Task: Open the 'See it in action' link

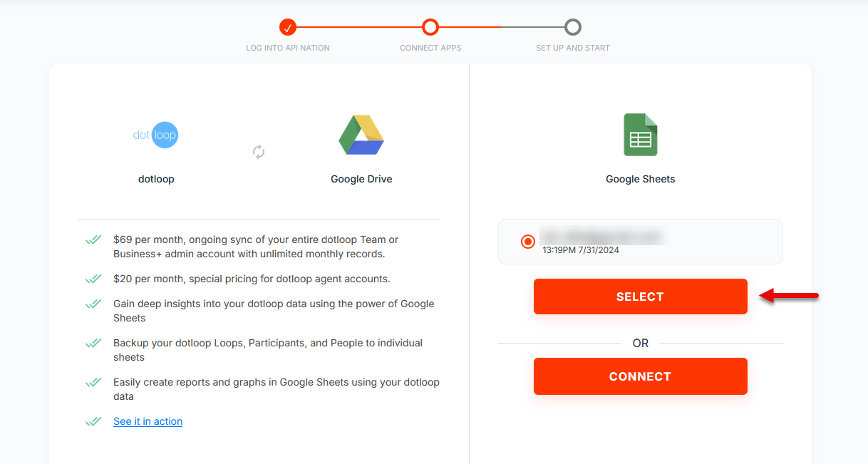Action: (148, 421)
